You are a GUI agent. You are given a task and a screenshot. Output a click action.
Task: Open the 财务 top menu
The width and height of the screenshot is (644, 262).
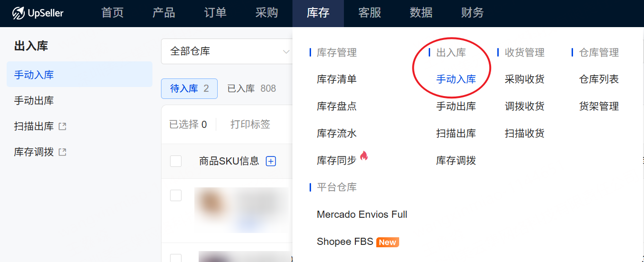[473, 13]
